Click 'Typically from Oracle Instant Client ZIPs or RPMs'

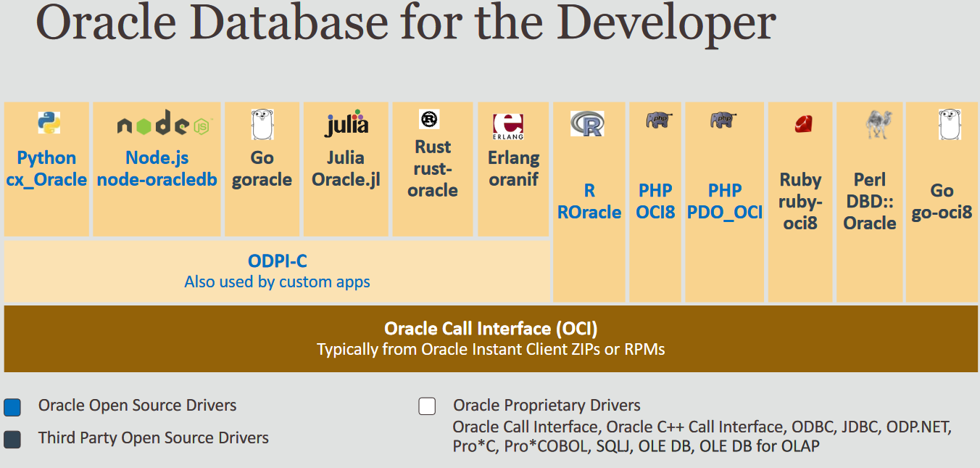491,349
